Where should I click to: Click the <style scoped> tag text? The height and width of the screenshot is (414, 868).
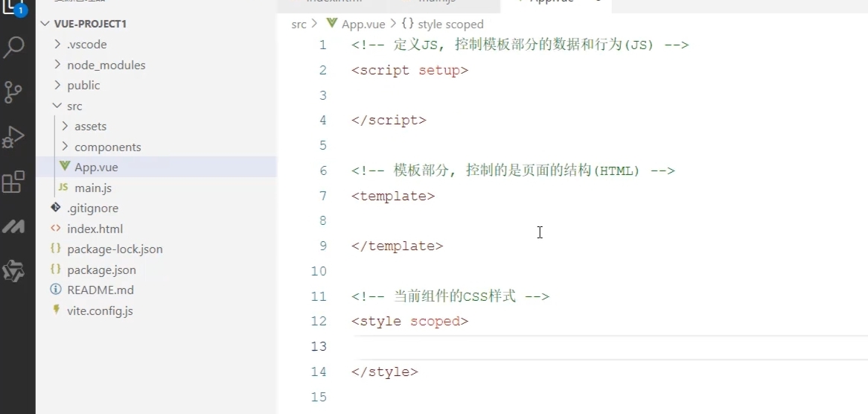(409, 321)
